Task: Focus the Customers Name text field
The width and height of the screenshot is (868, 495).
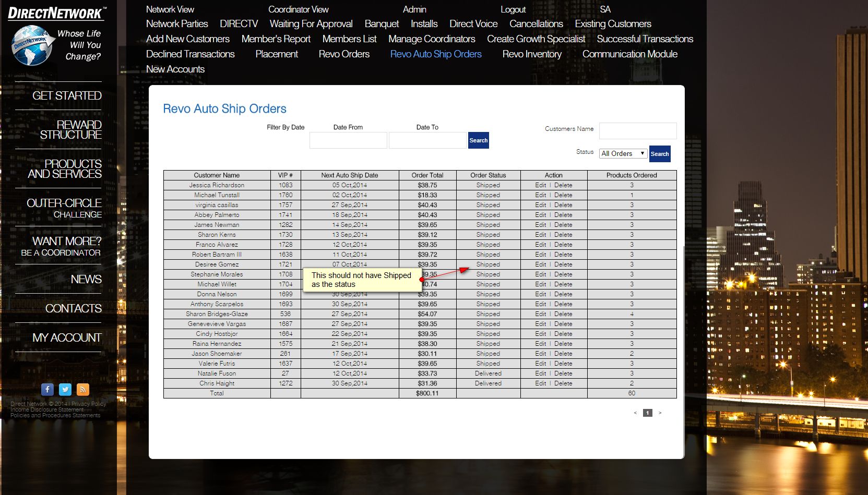Action: (637, 131)
